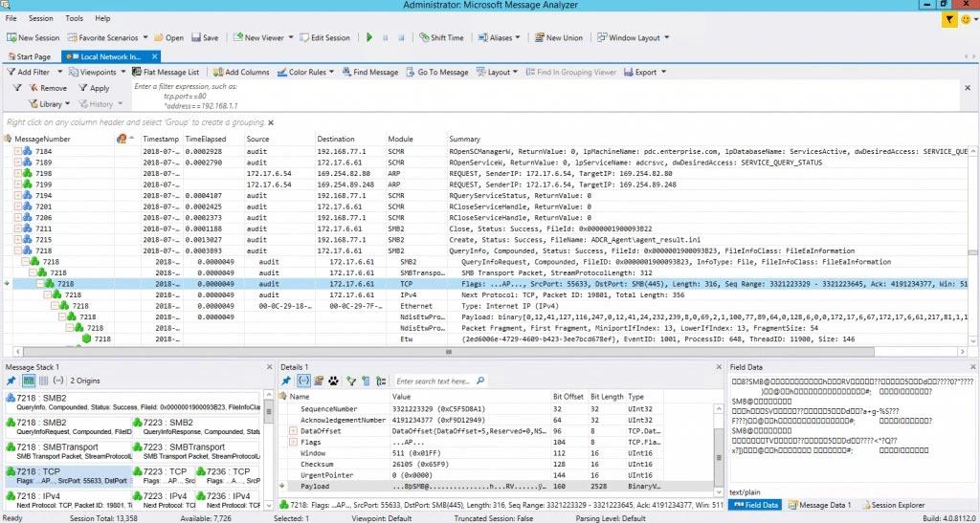Open the File menu
Viewport: 980px width, 523px height.
pyautogui.click(x=11, y=19)
